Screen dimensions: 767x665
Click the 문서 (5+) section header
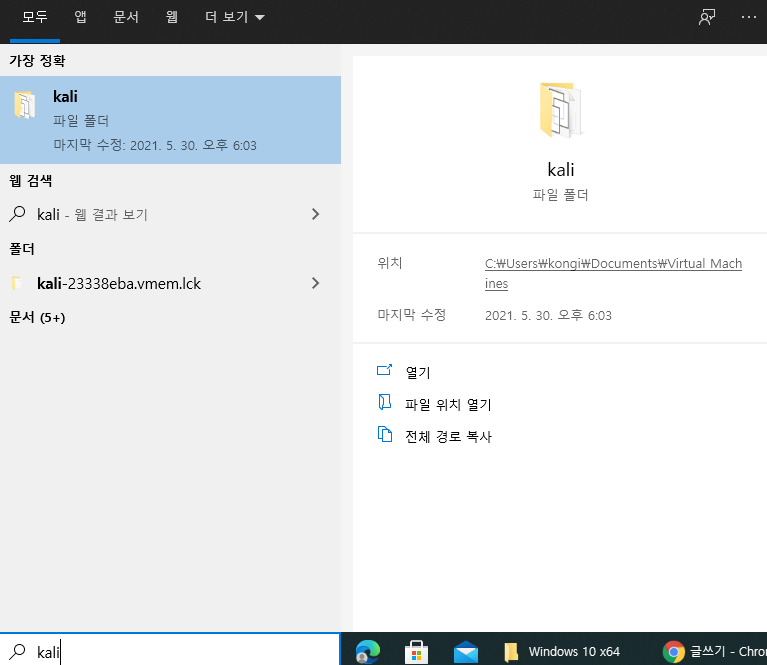pyautogui.click(x=37, y=318)
